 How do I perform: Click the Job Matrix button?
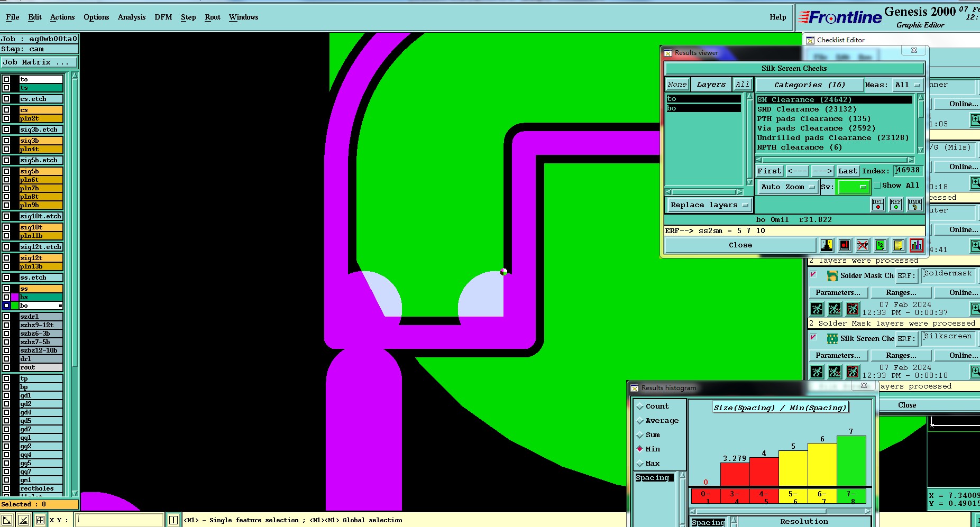[39, 62]
